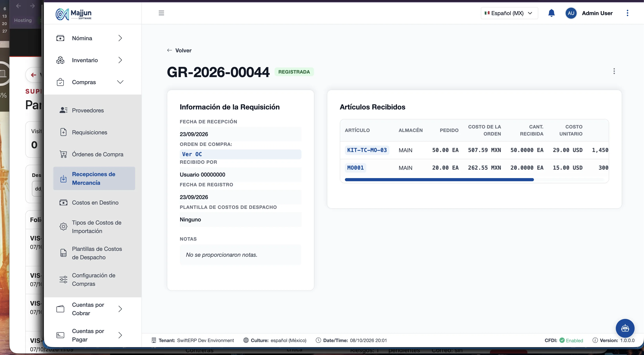Image resolution: width=644 pixels, height=355 pixels.
Task: Expand the Nómina menu chevron
Action: point(120,38)
